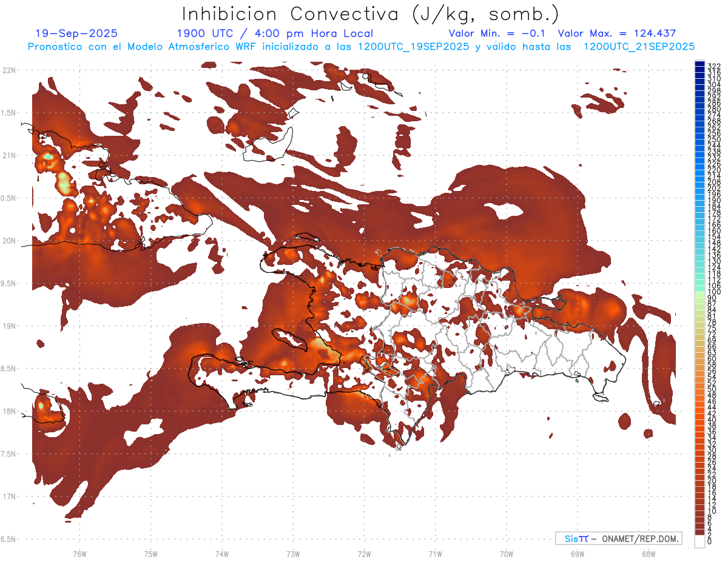
Task: Click the 72W longitude axis label
Action: click(x=364, y=554)
